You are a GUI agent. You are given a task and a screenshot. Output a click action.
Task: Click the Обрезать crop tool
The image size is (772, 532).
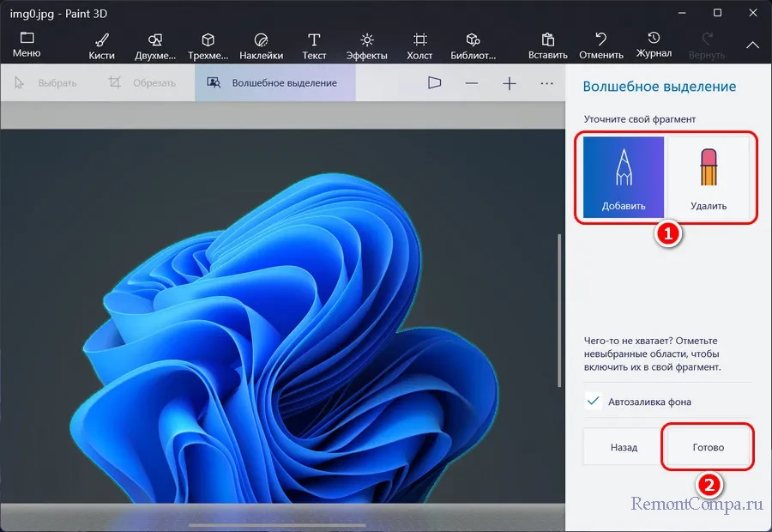click(x=142, y=82)
